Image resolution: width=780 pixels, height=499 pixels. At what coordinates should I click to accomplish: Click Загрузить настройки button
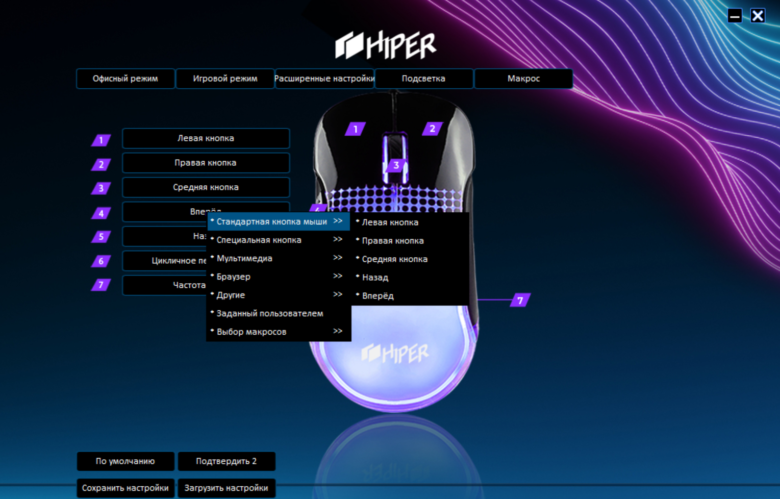pos(226,488)
